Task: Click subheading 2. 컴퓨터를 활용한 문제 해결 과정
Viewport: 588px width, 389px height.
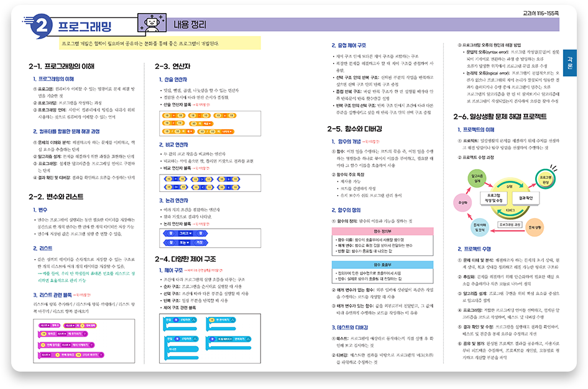Action: 66,132
